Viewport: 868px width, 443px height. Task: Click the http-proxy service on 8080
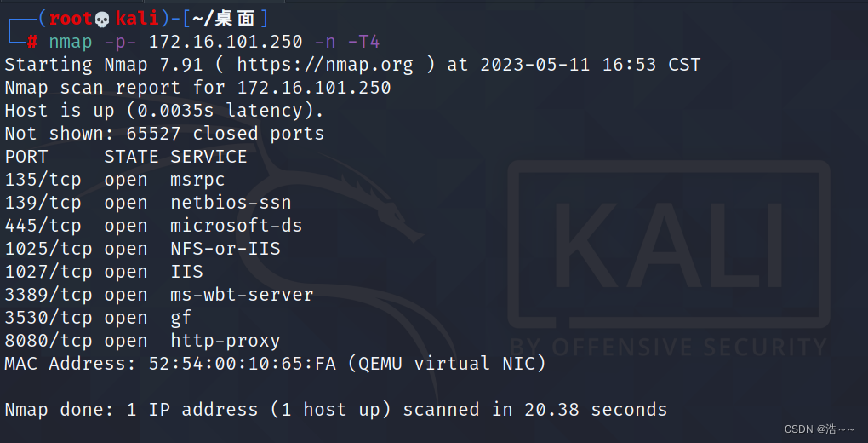(x=226, y=341)
